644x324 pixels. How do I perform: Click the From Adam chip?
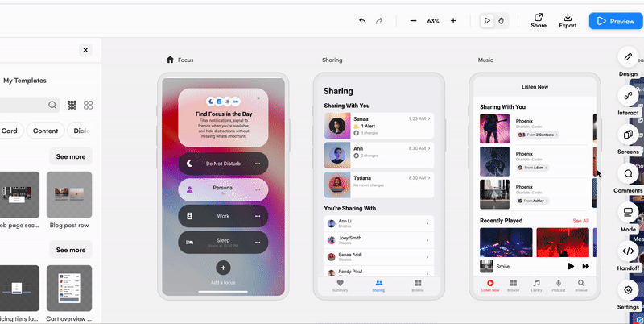pos(532,168)
